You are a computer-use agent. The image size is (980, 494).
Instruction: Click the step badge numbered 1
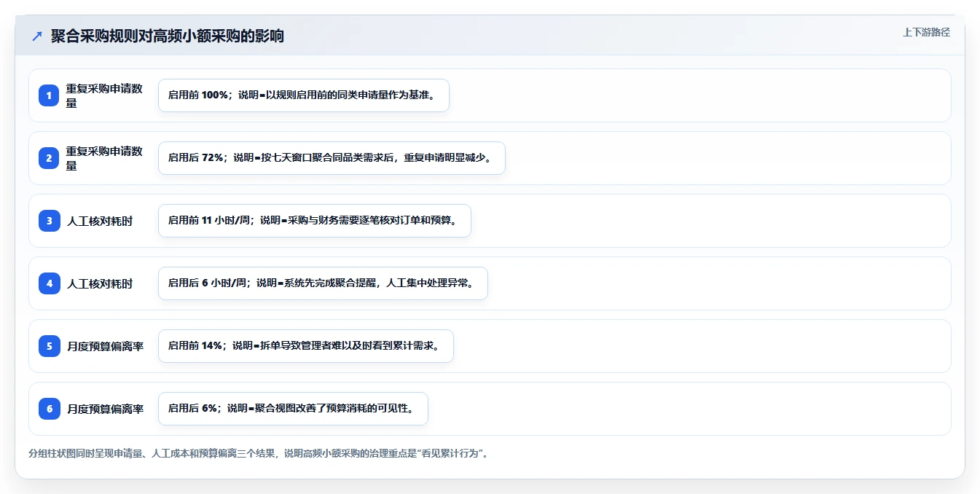50,95
